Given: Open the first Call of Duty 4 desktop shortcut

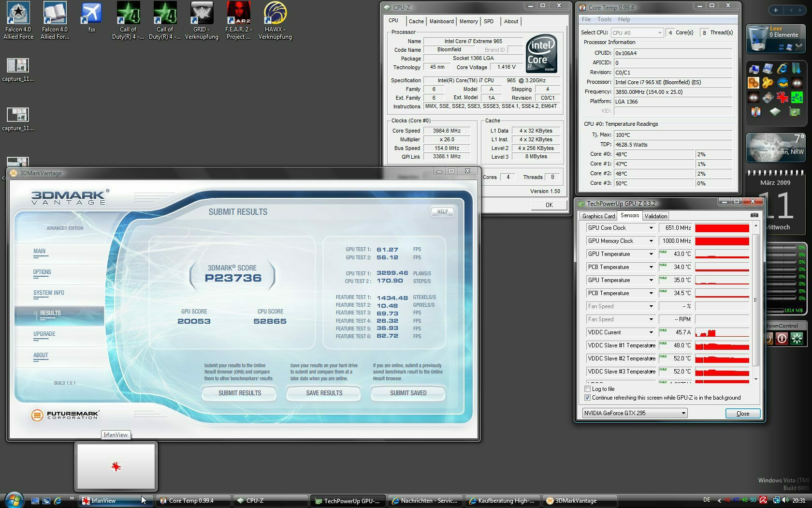Looking at the screenshot, I should (x=128, y=20).
